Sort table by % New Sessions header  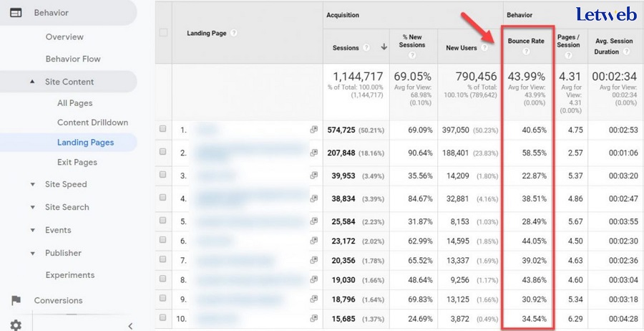[x=412, y=41]
